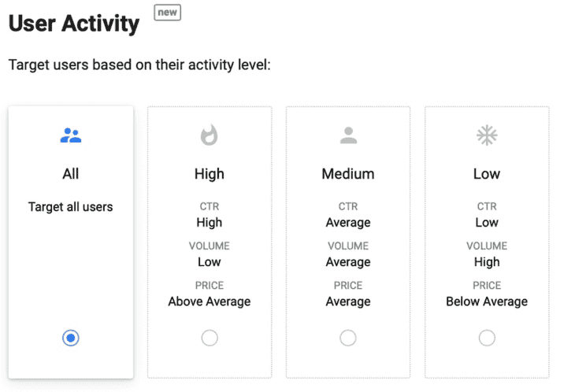The image size is (575, 392).
Task: Click the CTR label in the Low card
Action: (487, 206)
